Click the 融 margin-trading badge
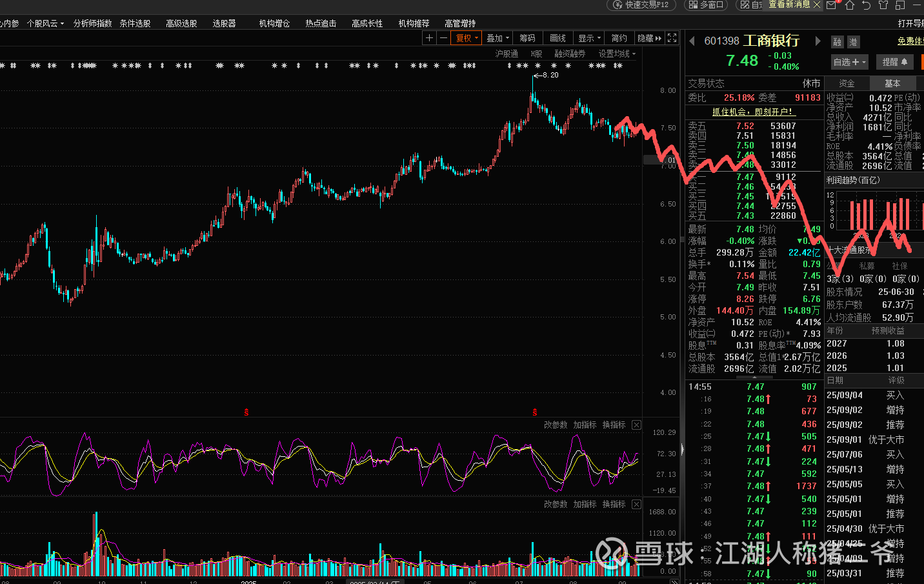Image resolution: width=924 pixels, height=584 pixels. (837, 42)
